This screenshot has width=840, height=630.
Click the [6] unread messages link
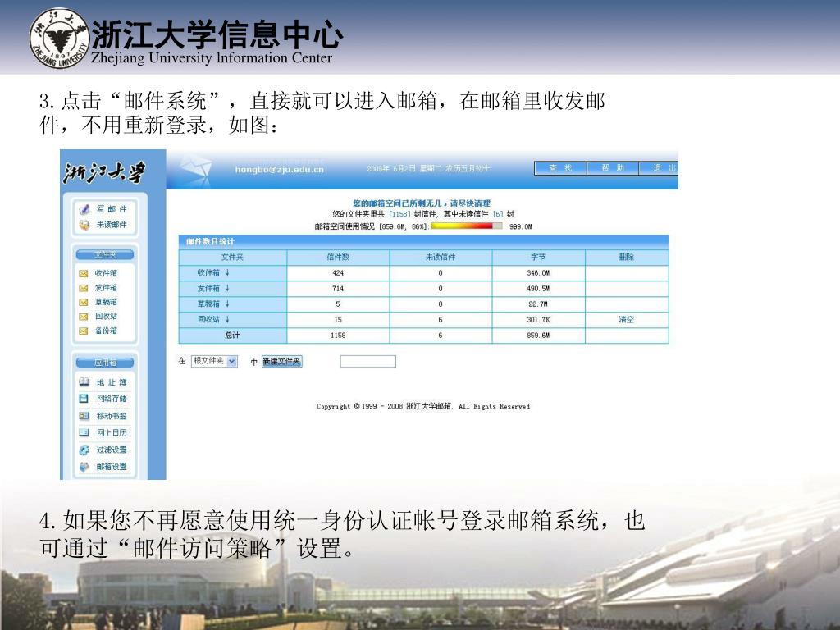point(498,214)
